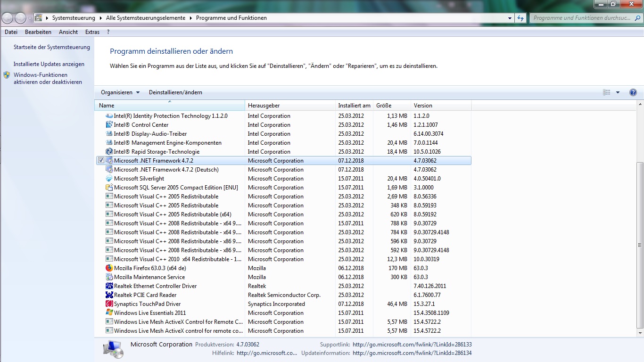
Task: Select the Mozilla Firefox 63.0.3 (x64 de) row
Action: (283, 268)
